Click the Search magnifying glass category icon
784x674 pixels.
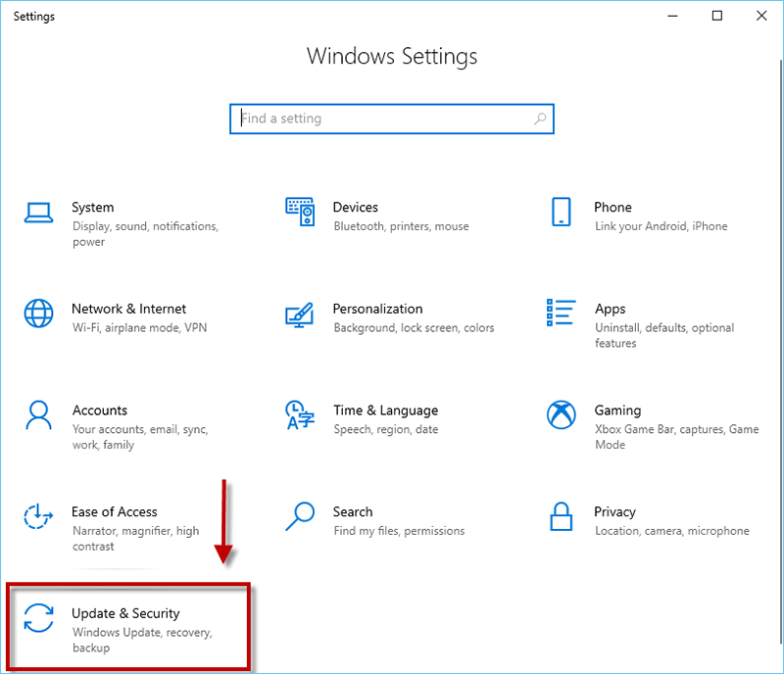tap(300, 516)
